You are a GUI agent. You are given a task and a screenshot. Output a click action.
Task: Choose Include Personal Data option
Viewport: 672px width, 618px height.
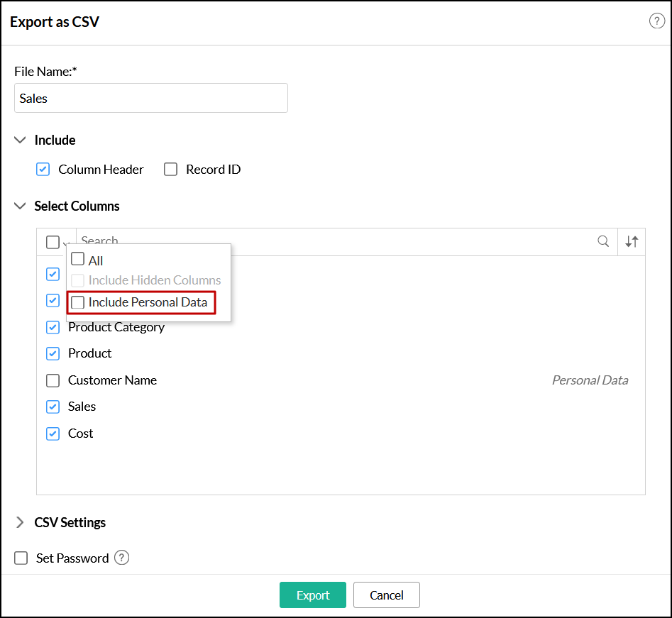coord(78,302)
